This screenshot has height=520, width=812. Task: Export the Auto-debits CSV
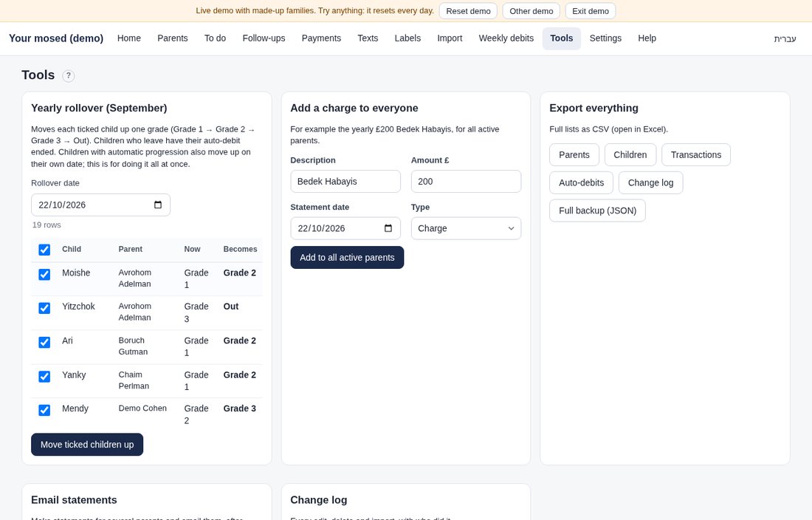tap(581, 183)
